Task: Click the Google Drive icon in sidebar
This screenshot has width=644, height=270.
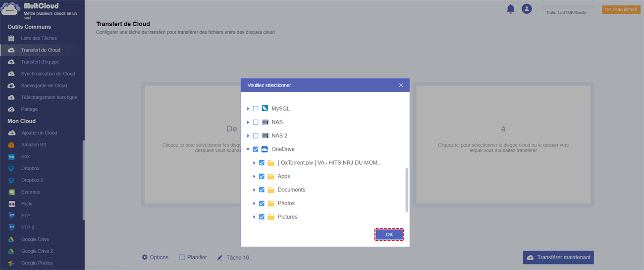Action: click(x=11, y=239)
